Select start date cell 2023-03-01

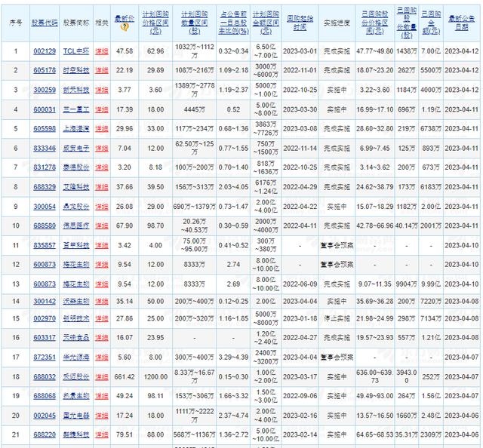coord(300,51)
